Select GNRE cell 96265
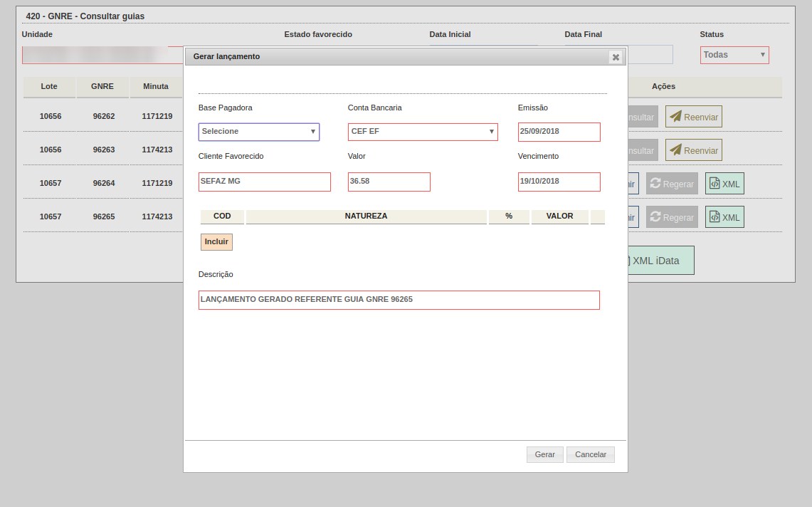 tap(104, 216)
